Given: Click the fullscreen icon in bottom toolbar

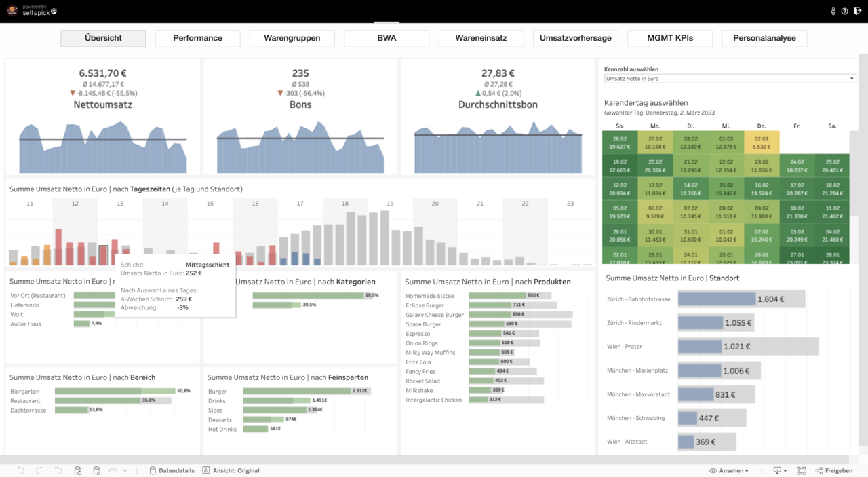Looking at the screenshot, I should 801,470.
